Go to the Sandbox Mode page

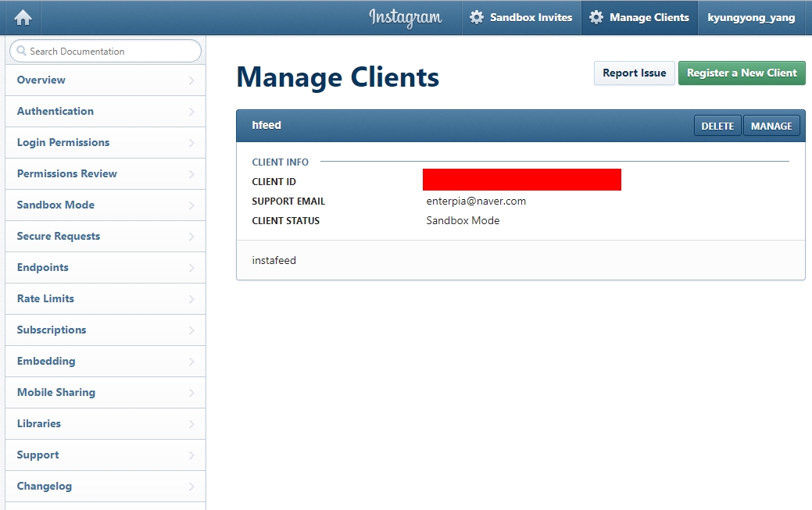pos(55,205)
